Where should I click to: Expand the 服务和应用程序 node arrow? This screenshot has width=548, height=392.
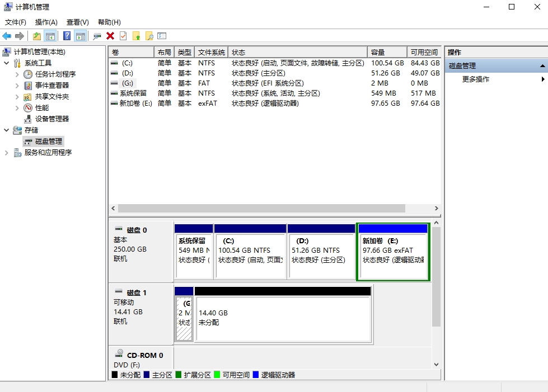click(6, 152)
